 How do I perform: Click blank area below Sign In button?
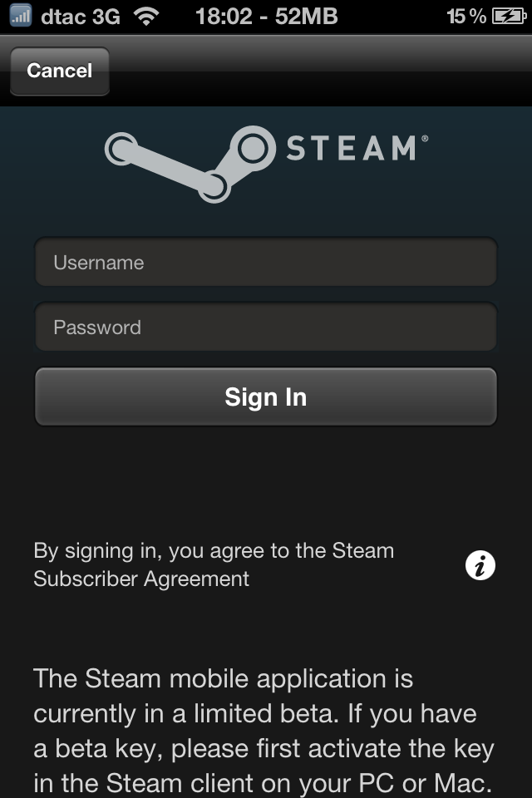pos(266,481)
